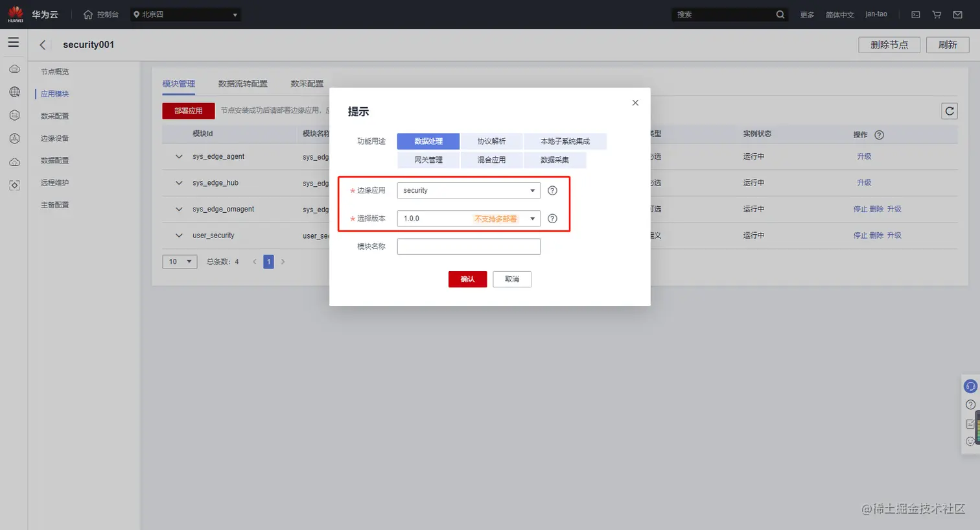The height and width of the screenshot is (530, 980).
Task: Click the 刷新 button
Action: 948,45
